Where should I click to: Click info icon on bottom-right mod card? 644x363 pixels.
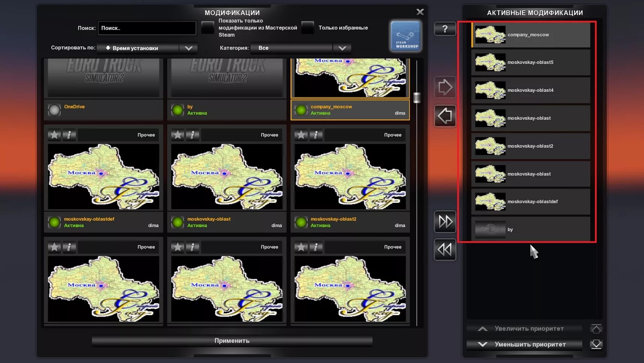click(x=316, y=247)
